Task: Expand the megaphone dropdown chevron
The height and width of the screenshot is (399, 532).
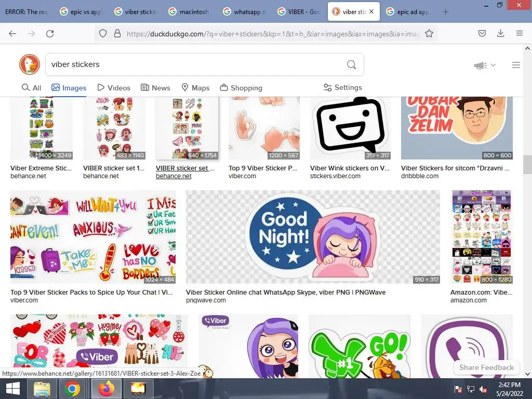Action: pyautogui.click(x=494, y=65)
